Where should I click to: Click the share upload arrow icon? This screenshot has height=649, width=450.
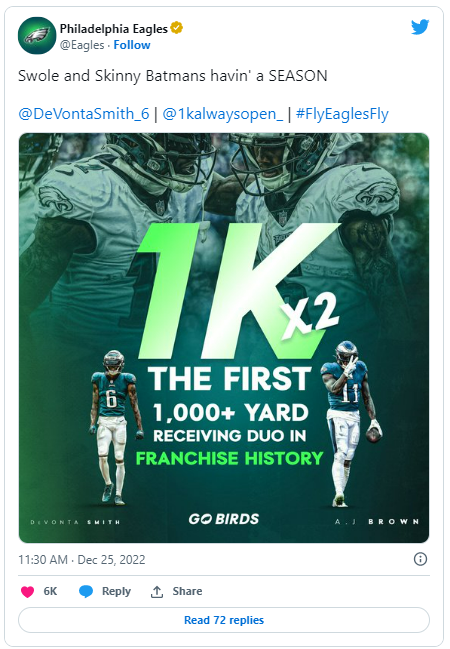[x=156, y=591]
